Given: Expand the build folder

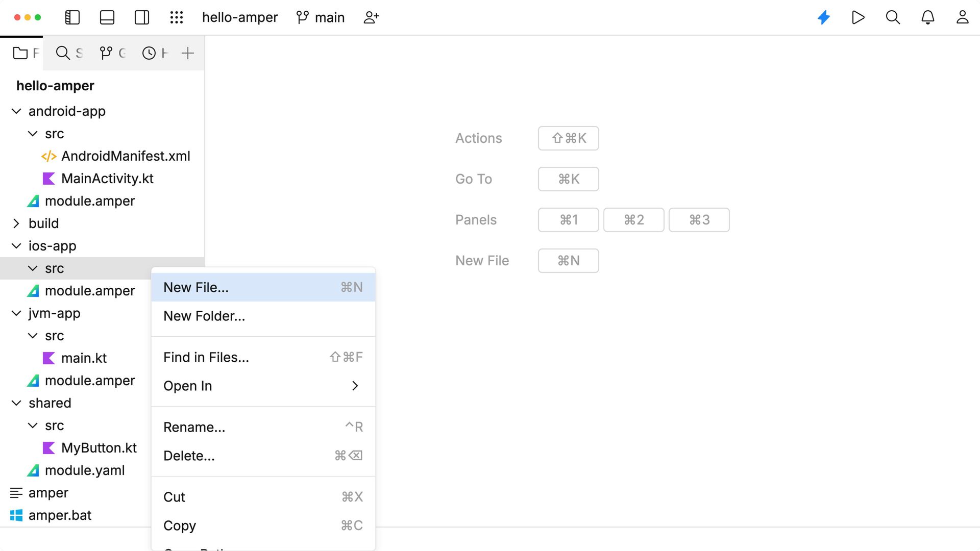Looking at the screenshot, I should coord(16,223).
